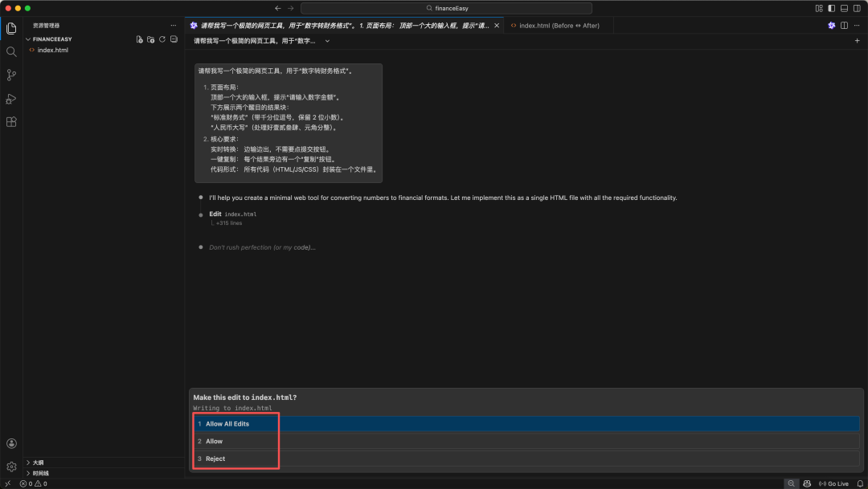Click the New Folder icon in explorer
Viewport: 868px width, 489px height.
(150, 39)
